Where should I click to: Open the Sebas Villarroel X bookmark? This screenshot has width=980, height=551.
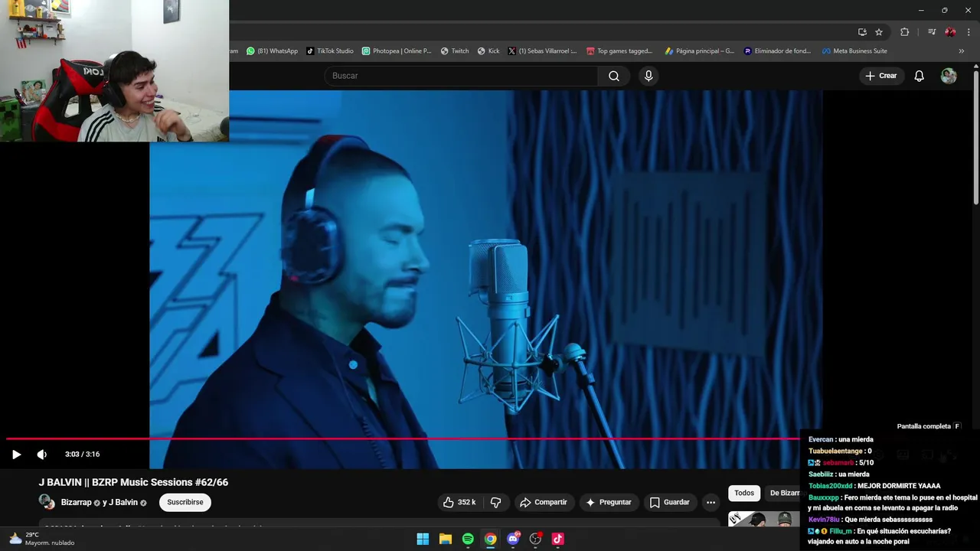click(543, 51)
